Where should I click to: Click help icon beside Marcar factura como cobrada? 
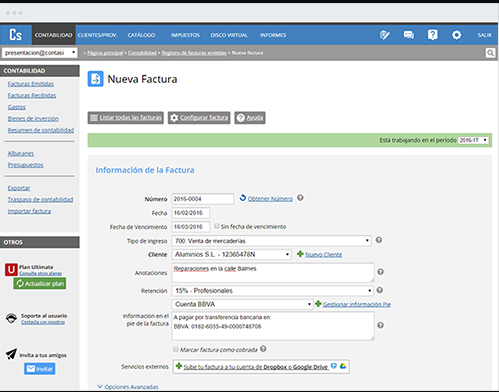(263, 349)
